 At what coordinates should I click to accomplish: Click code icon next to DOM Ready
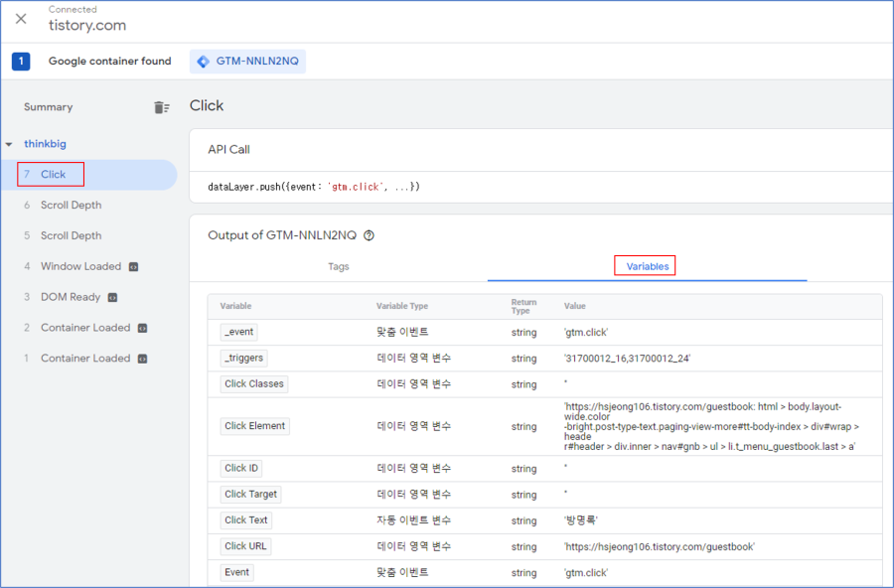(112, 298)
